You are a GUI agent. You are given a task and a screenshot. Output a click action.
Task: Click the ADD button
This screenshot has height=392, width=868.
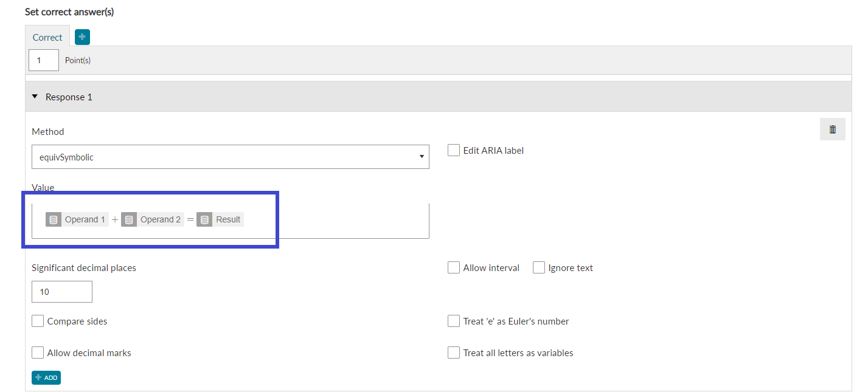tap(46, 377)
